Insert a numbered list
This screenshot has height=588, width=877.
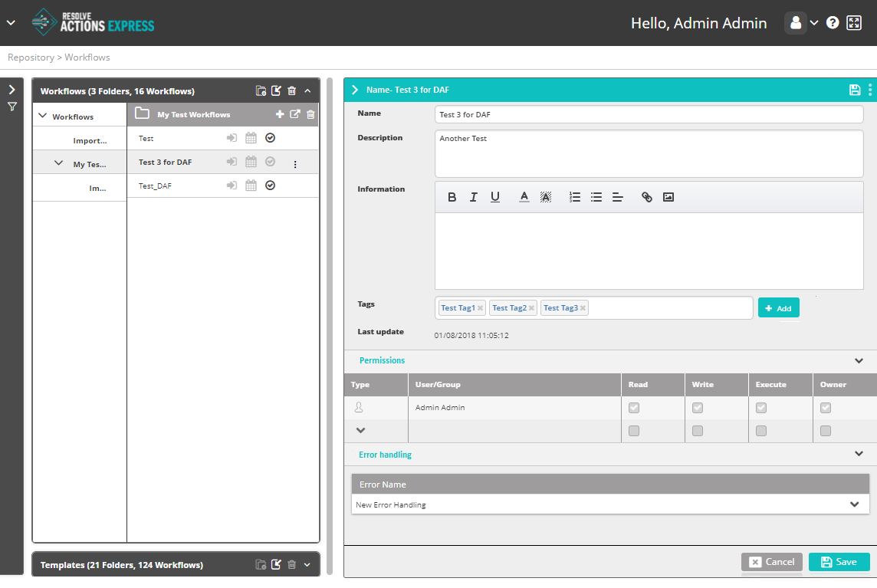click(x=574, y=197)
